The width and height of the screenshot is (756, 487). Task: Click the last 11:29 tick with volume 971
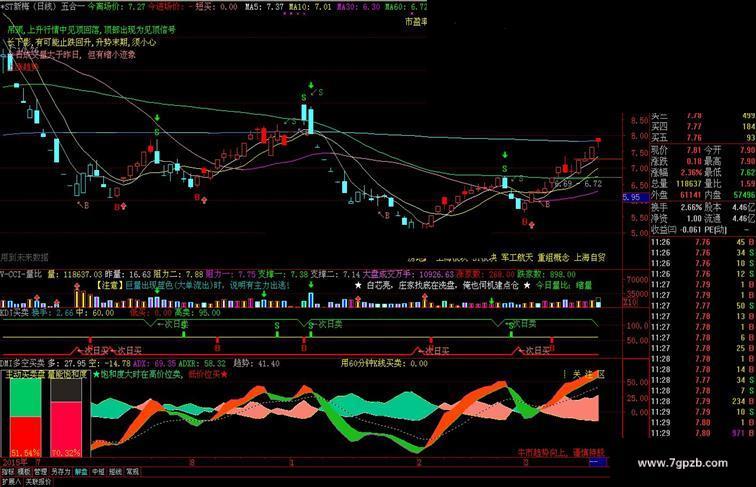pos(703,433)
